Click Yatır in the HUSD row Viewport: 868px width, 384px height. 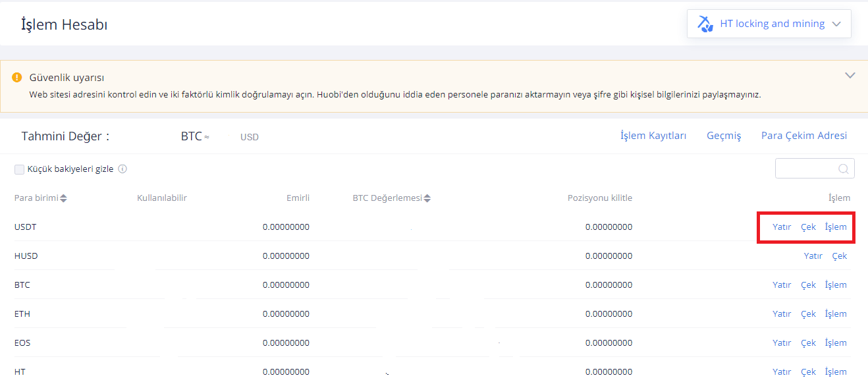pyautogui.click(x=813, y=256)
